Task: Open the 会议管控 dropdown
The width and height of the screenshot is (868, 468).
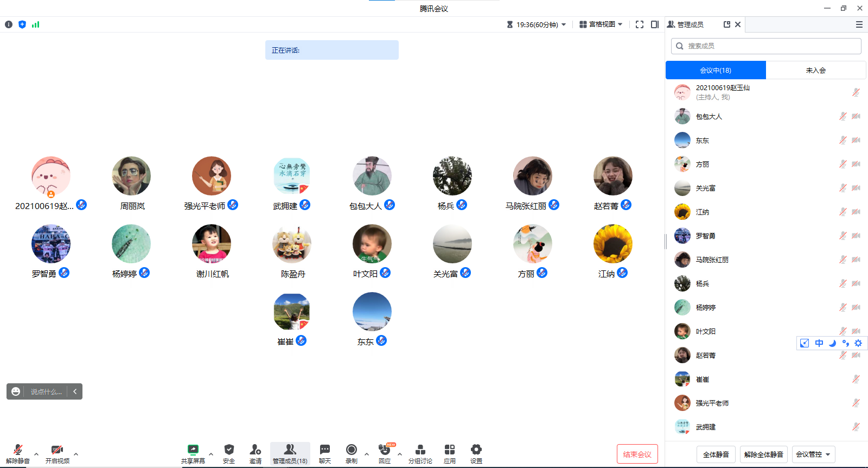Action: pos(813,454)
